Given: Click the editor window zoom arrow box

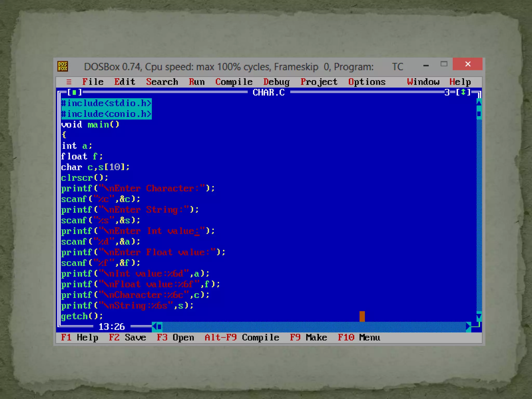Looking at the screenshot, I should click(463, 92).
